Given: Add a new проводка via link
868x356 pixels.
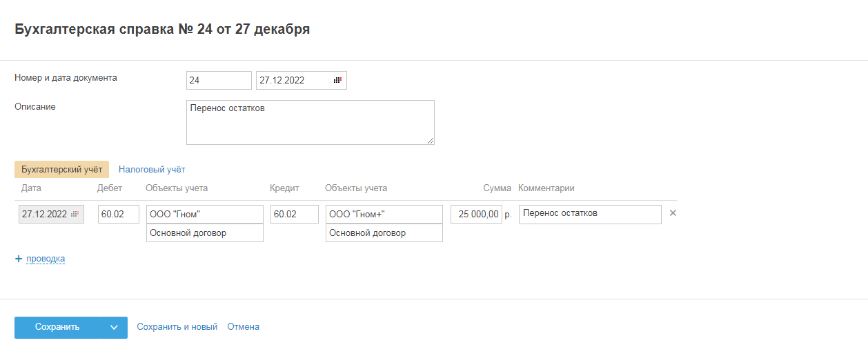Looking at the screenshot, I should pos(46,259).
